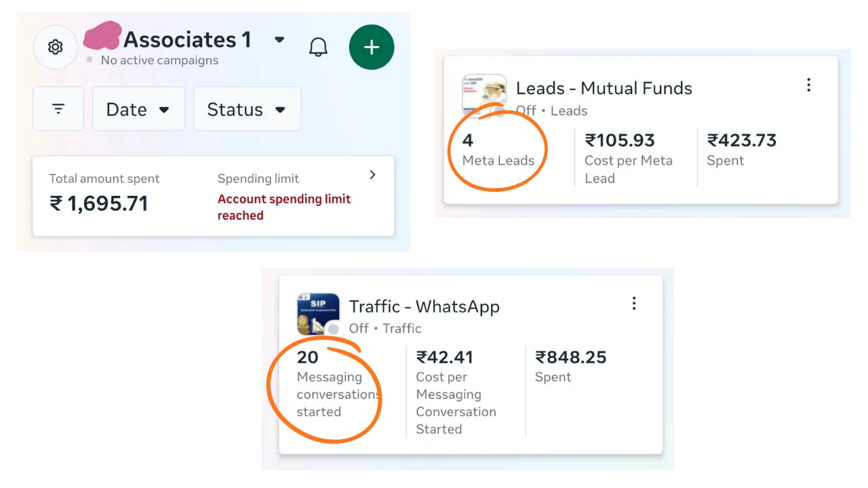Open the filter options icon
Screen dimensions: 868x488
pyautogui.click(x=58, y=109)
